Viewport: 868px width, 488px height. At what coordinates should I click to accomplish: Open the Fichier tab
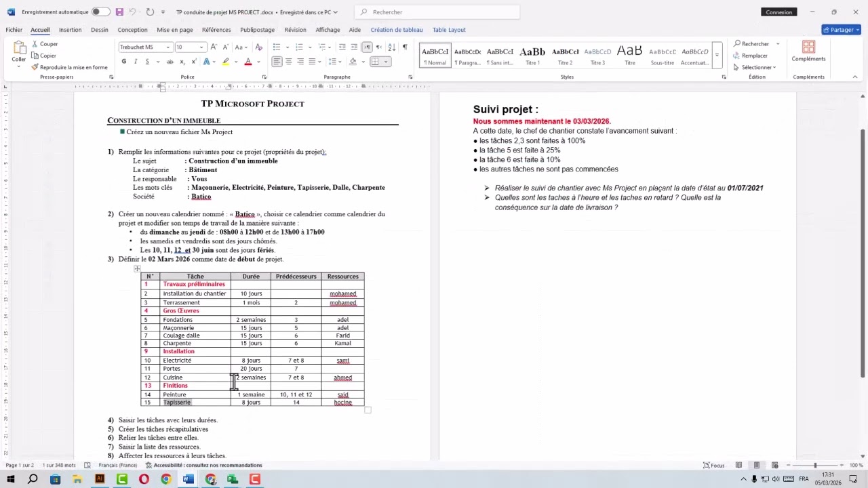point(14,30)
